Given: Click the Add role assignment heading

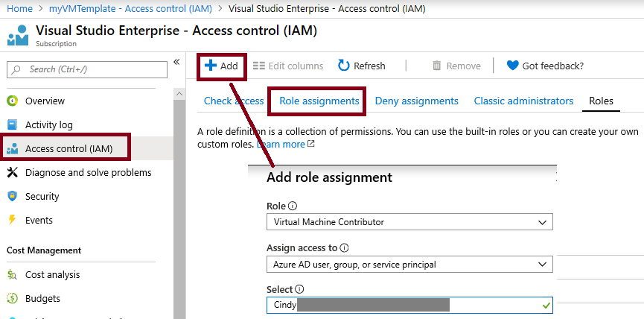Looking at the screenshot, I should tap(329, 177).
